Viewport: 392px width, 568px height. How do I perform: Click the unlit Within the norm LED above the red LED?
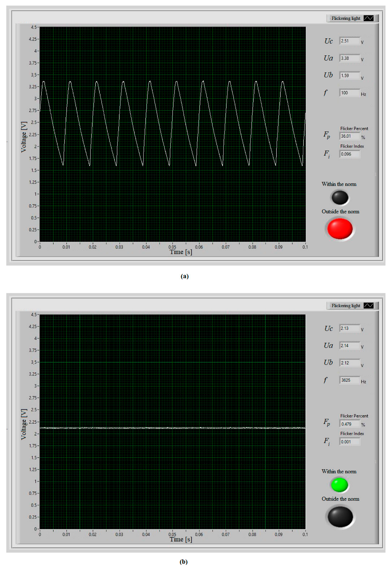point(340,198)
